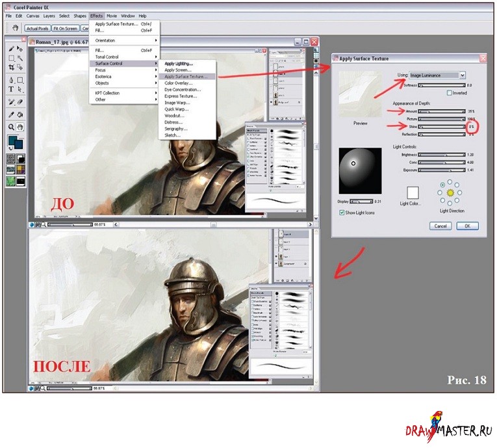Uncheck Show Light Icons
Image resolution: width=497 pixels, height=448 pixels.
(342, 213)
